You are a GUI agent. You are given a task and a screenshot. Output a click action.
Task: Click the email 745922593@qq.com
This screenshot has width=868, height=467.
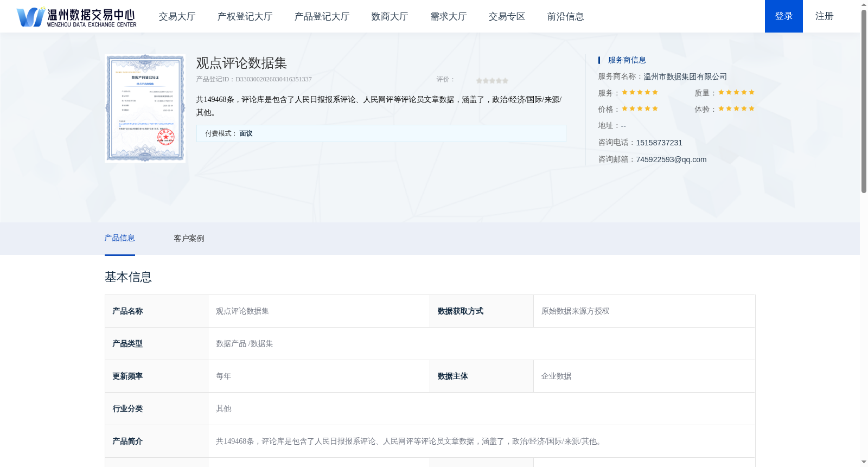tap(671, 159)
